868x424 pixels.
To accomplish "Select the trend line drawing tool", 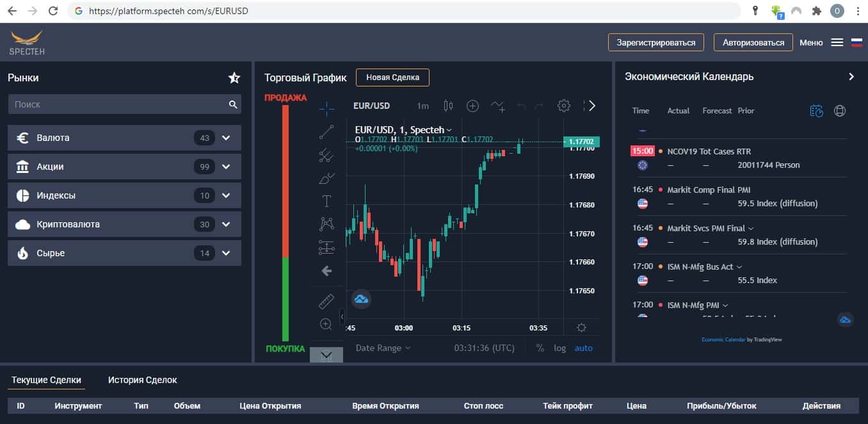I will click(x=326, y=132).
